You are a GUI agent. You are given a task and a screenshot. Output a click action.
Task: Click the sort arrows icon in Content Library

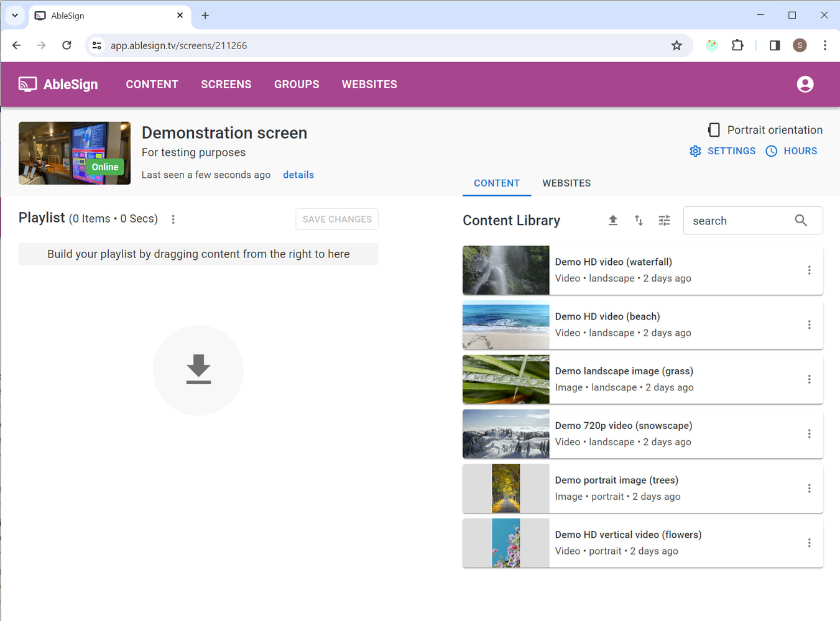[x=639, y=220]
